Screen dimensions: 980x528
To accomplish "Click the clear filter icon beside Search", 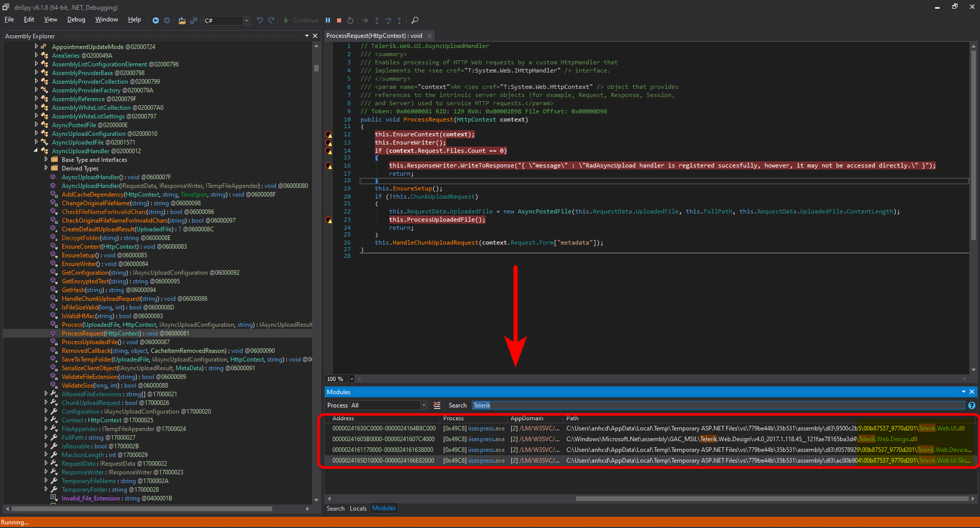I will [x=437, y=405].
